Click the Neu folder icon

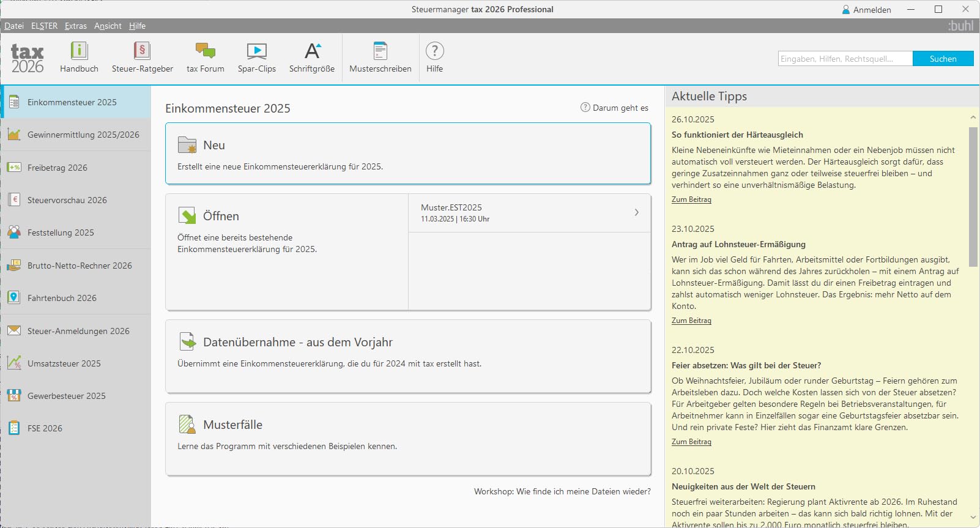187,145
